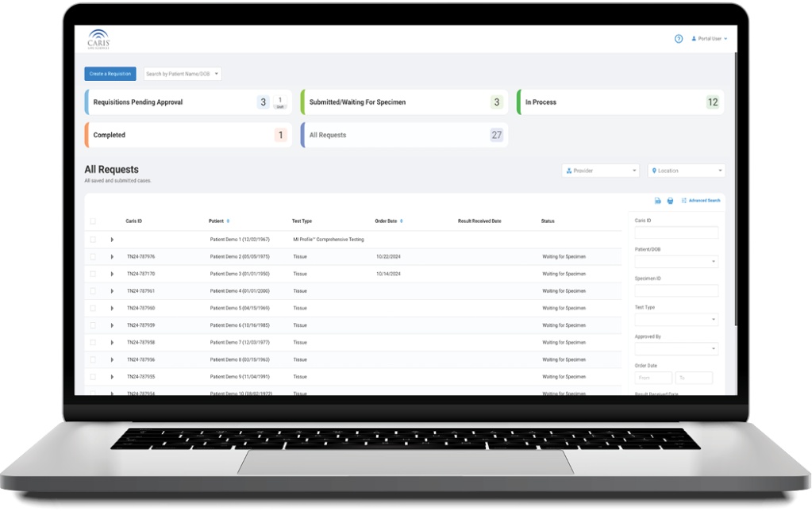Image resolution: width=812 pixels, height=511 pixels.
Task: Check the box for row TN24-787976
Action: click(x=93, y=257)
